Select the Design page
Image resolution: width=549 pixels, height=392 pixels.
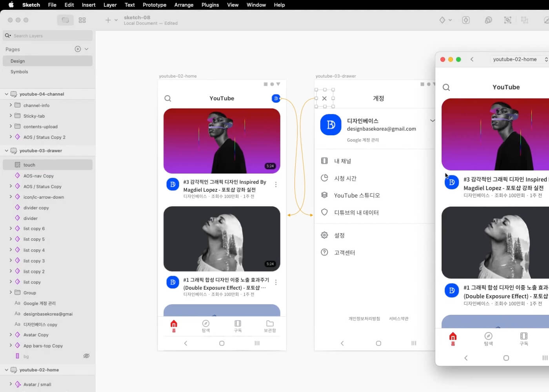[x=48, y=61]
